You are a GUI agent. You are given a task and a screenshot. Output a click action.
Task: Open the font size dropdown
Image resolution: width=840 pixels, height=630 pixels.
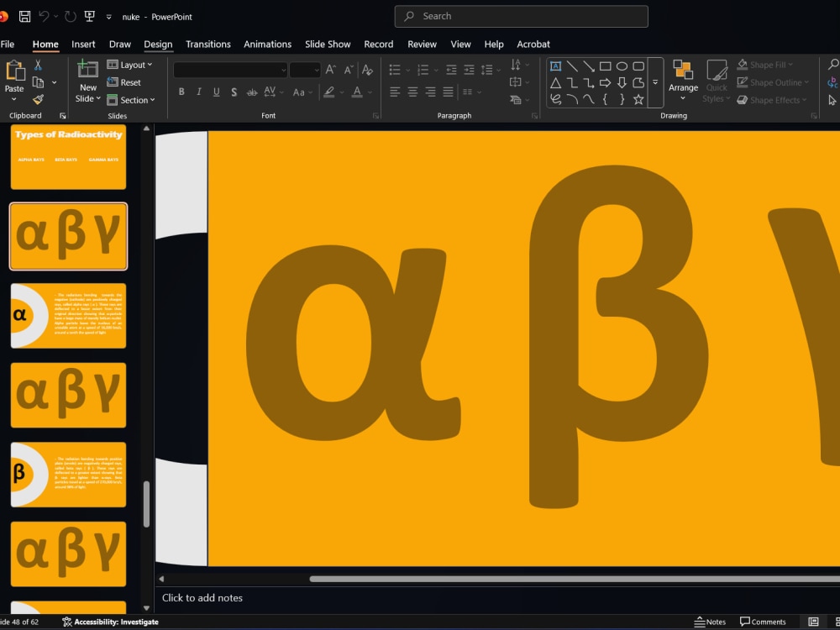click(x=317, y=70)
